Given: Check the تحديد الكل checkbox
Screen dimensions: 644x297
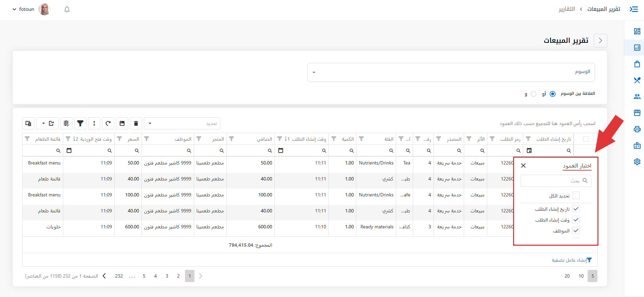Looking at the screenshot, I should [x=576, y=195].
